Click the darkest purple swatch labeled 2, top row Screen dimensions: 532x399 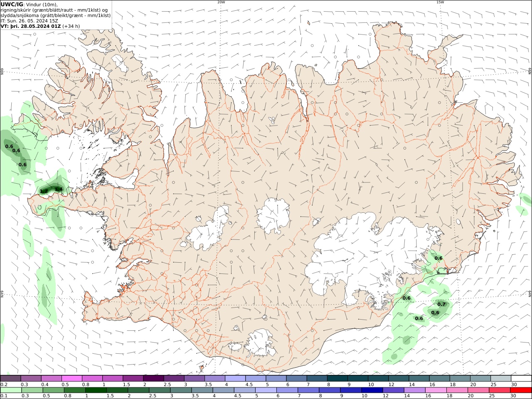click(153, 378)
